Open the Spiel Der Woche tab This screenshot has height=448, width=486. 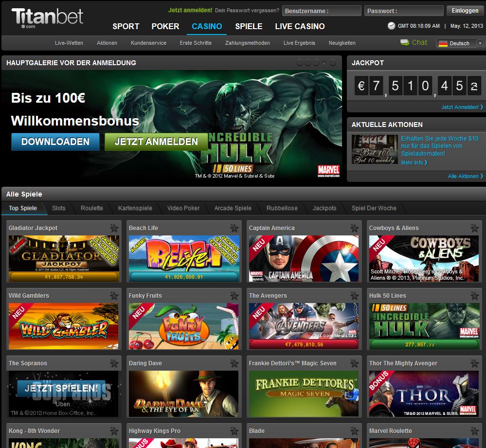[x=374, y=208]
